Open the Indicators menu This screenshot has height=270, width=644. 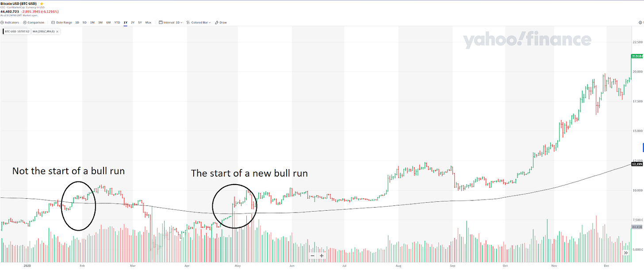click(11, 22)
